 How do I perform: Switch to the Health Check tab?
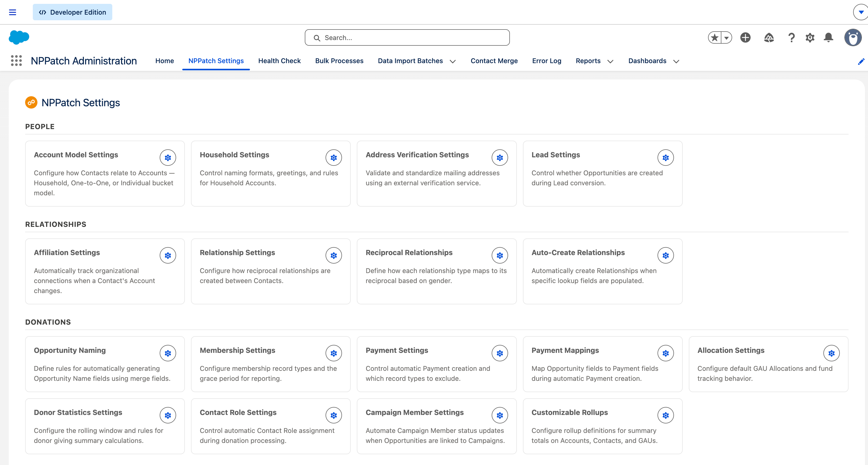coord(279,61)
